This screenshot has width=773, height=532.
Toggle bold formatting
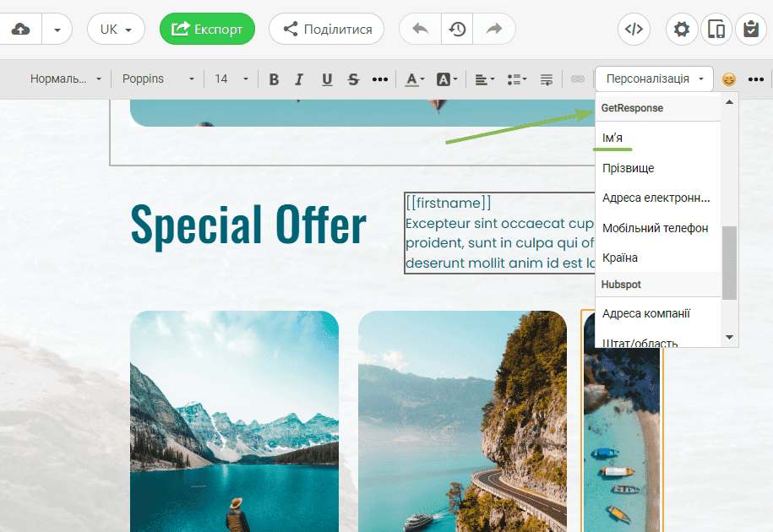(x=274, y=79)
